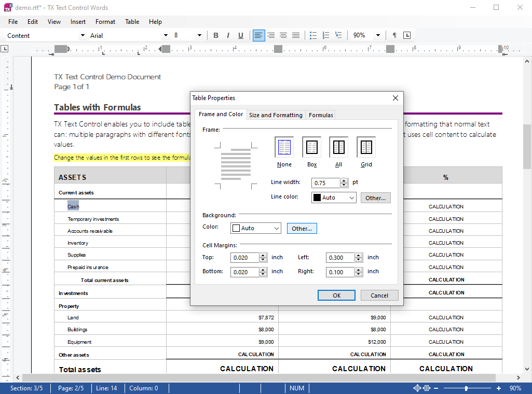532x394 pixels.
Task: Click Other... next to the Line color
Action: coord(375,198)
